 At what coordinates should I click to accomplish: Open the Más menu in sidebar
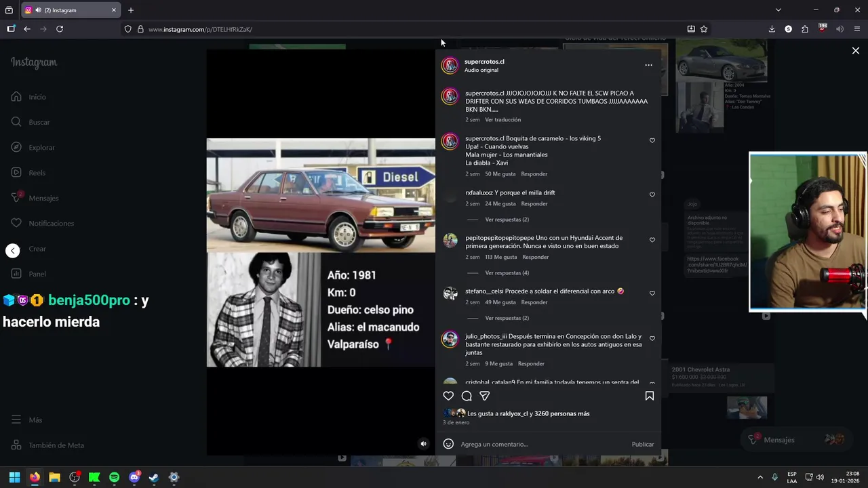(x=26, y=420)
